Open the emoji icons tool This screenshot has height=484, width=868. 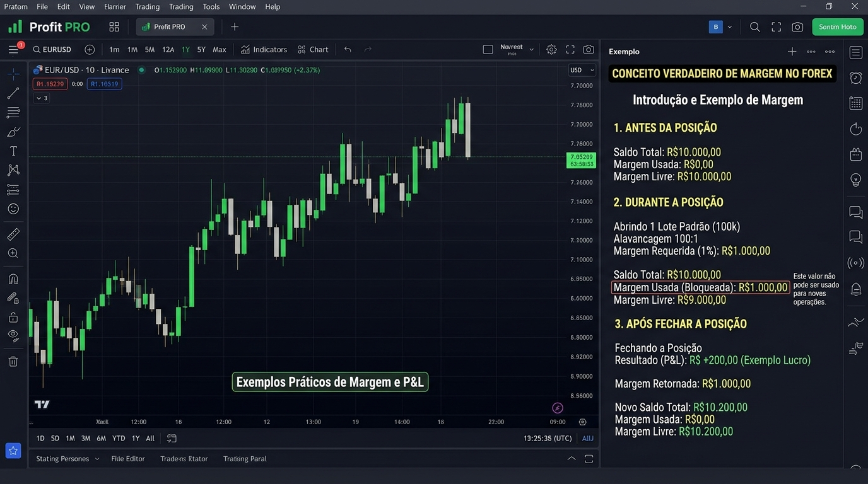[x=13, y=209]
